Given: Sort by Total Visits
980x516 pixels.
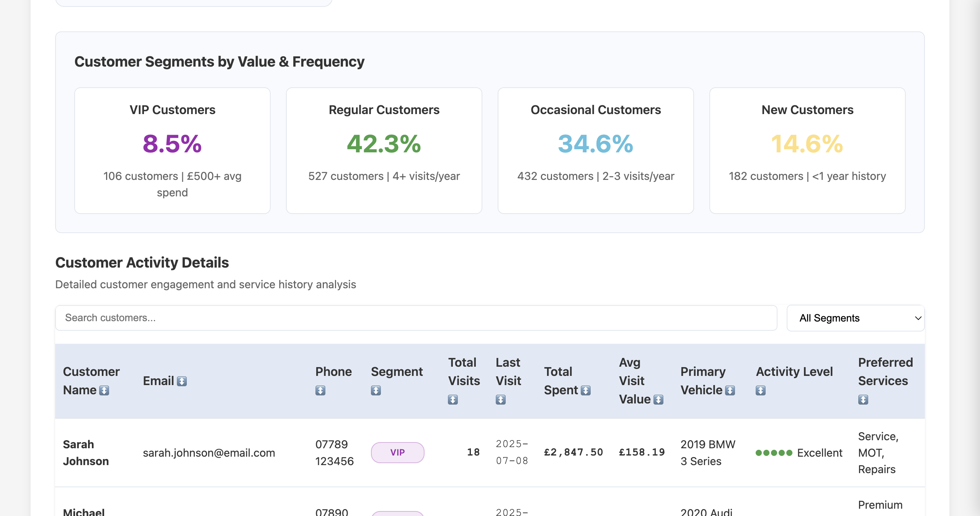Looking at the screenshot, I should (453, 400).
